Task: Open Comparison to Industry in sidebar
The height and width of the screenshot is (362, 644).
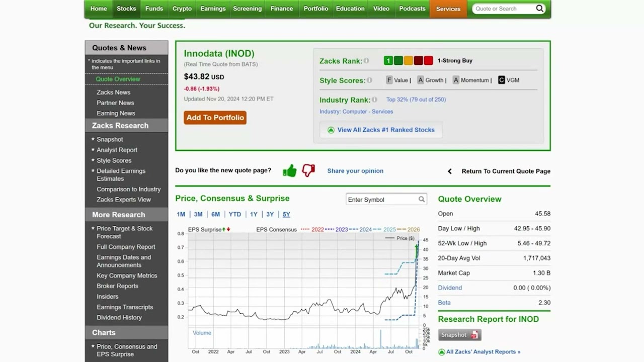Action: (x=129, y=190)
